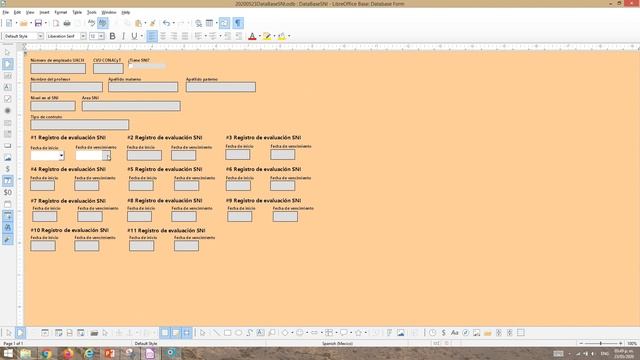Open dropdown of #1 Fecha de inicio field
This screenshot has width=640, height=360.
pos(61,156)
